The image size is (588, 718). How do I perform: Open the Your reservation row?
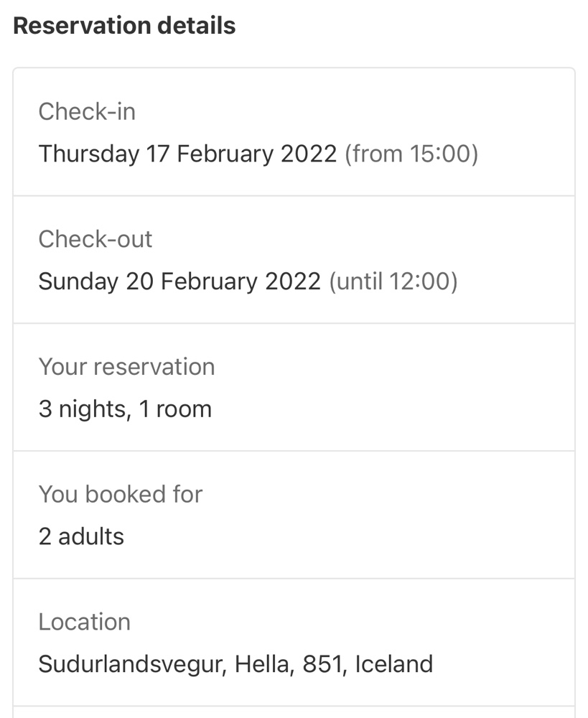[x=294, y=388]
